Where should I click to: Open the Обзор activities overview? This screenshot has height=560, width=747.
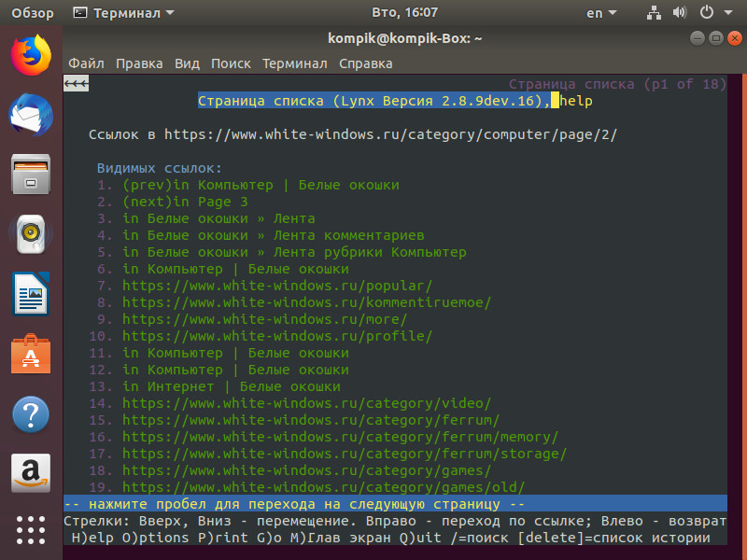pyautogui.click(x=33, y=13)
